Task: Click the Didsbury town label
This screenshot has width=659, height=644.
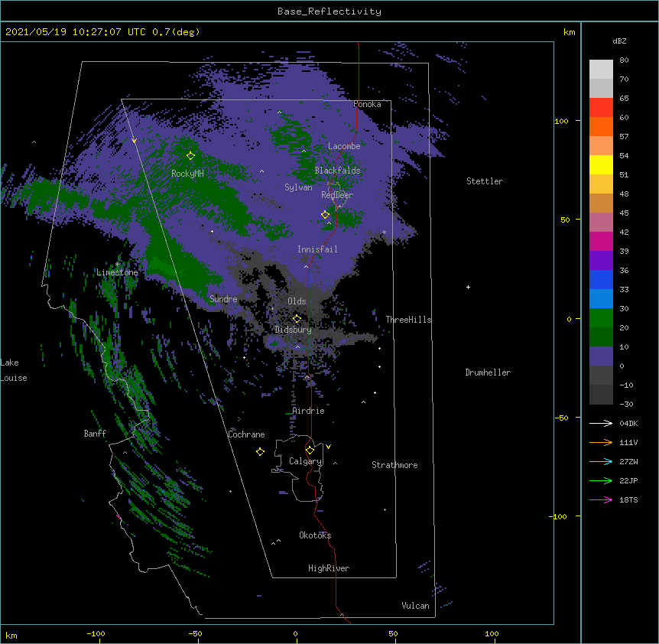Action: (294, 330)
